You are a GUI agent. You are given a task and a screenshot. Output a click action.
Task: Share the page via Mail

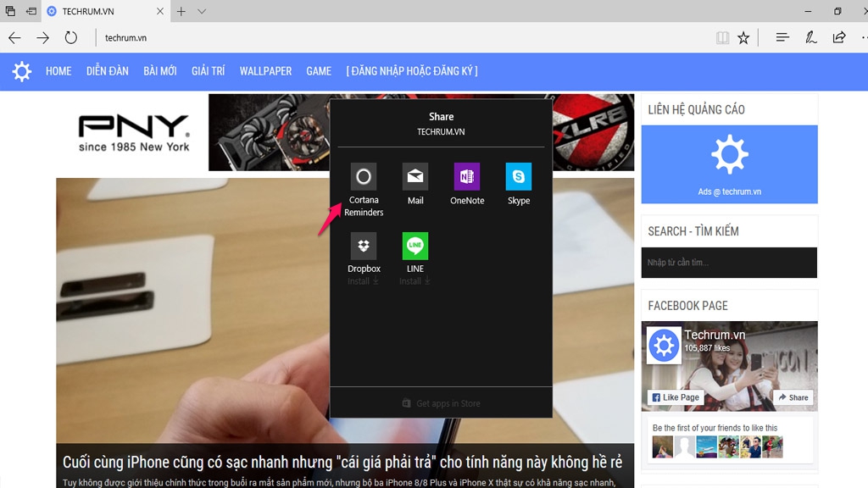click(x=415, y=184)
